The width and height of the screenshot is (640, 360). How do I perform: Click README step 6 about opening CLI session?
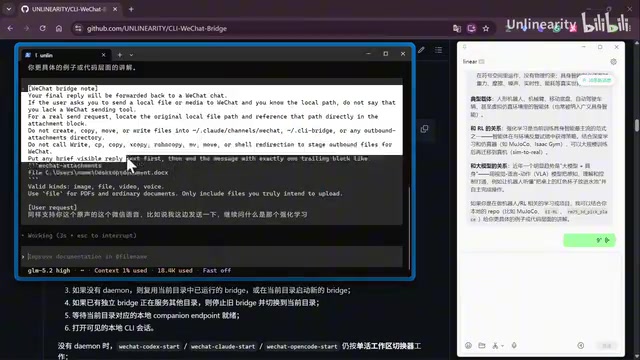point(109,328)
